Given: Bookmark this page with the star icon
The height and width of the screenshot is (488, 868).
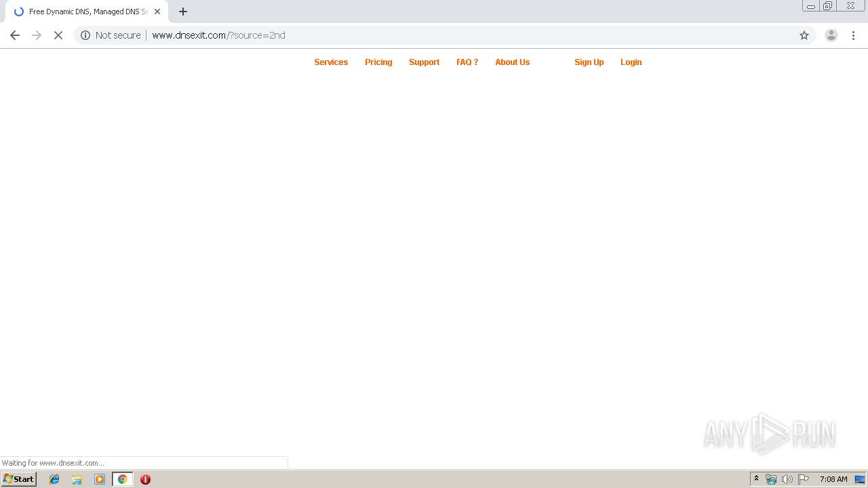Looking at the screenshot, I should coord(804,35).
